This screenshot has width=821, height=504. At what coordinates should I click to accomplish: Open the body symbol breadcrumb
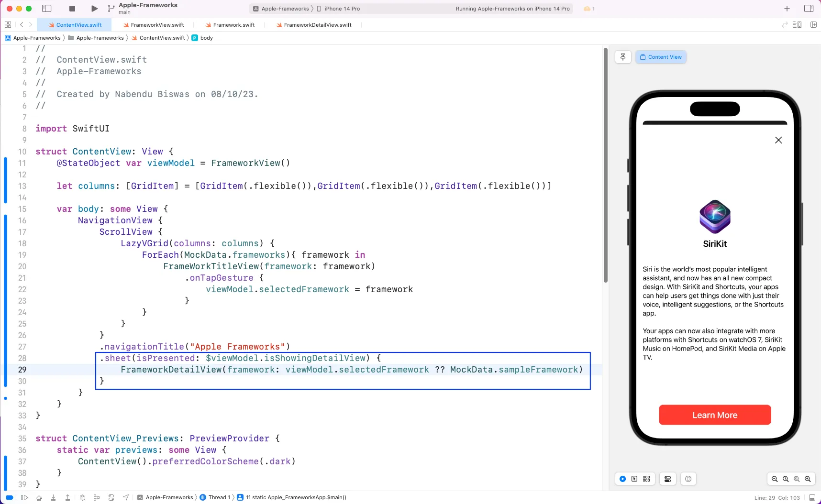point(202,38)
